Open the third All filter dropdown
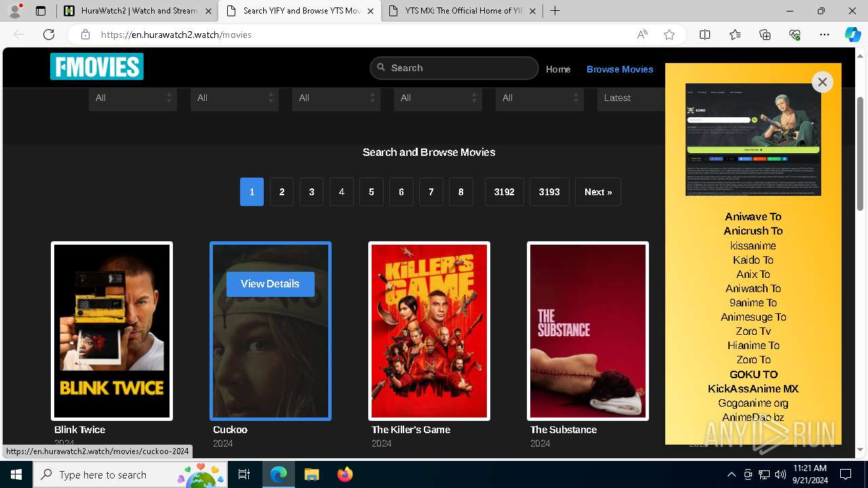This screenshot has height=488, width=868. pos(336,98)
